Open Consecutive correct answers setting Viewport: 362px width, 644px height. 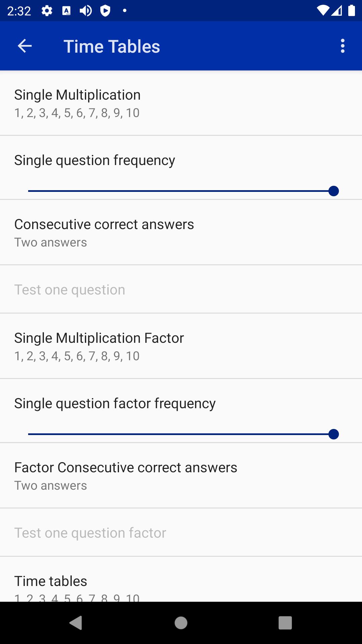pos(181,232)
